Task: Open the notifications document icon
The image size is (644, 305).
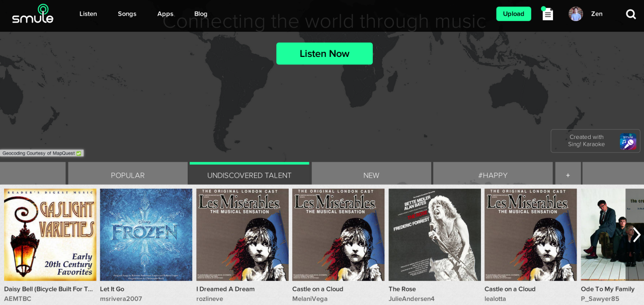Action: (547, 14)
